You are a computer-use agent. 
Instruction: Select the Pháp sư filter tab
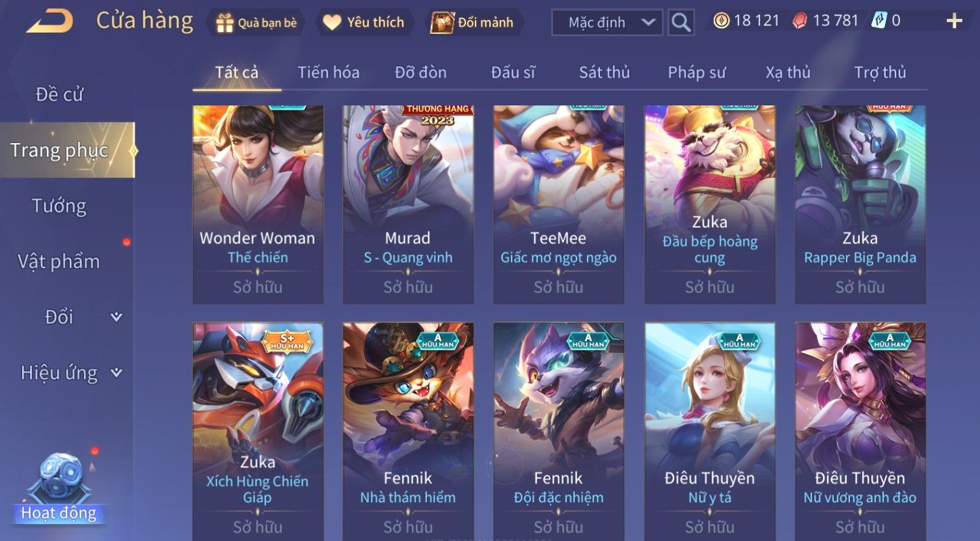click(x=696, y=72)
